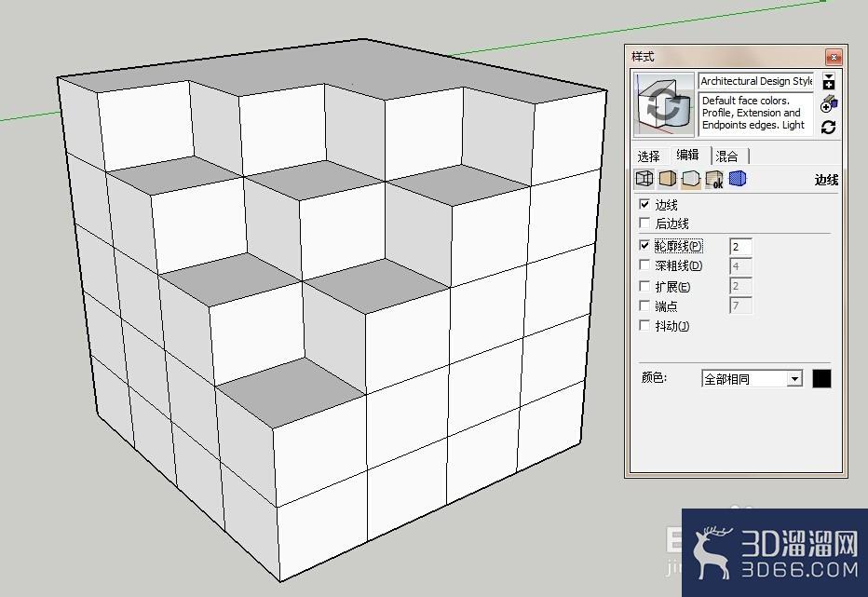Enable the 深粗线 depth cue checkbox
Screen dimensions: 868x597
coord(644,265)
